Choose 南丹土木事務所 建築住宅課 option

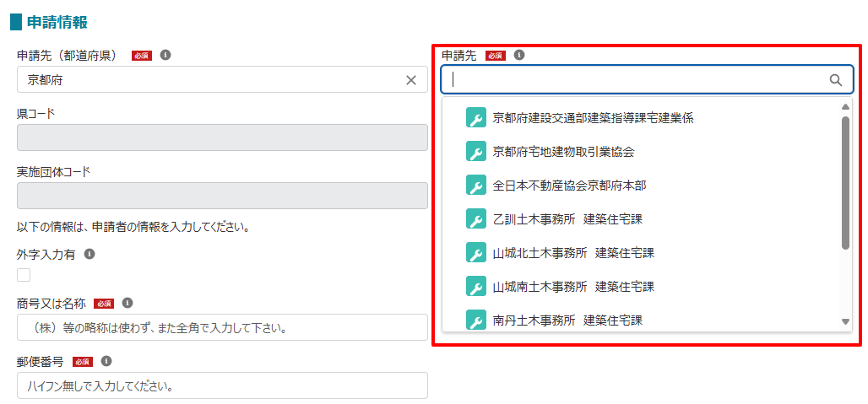click(567, 321)
